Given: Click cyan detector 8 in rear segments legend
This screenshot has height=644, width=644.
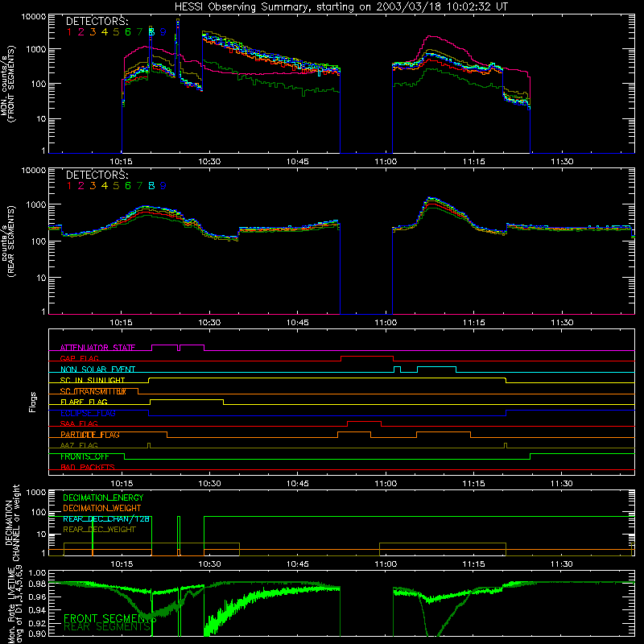Looking at the screenshot, I should [x=151, y=186].
